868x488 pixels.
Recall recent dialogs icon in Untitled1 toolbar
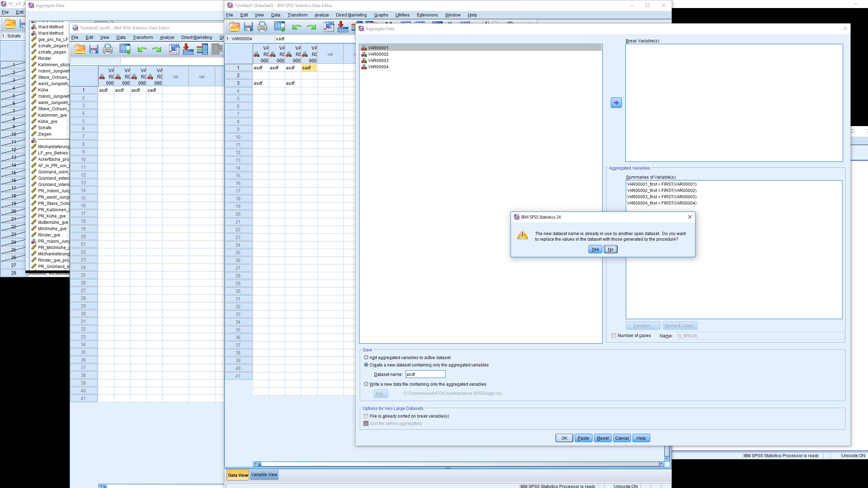click(x=280, y=27)
